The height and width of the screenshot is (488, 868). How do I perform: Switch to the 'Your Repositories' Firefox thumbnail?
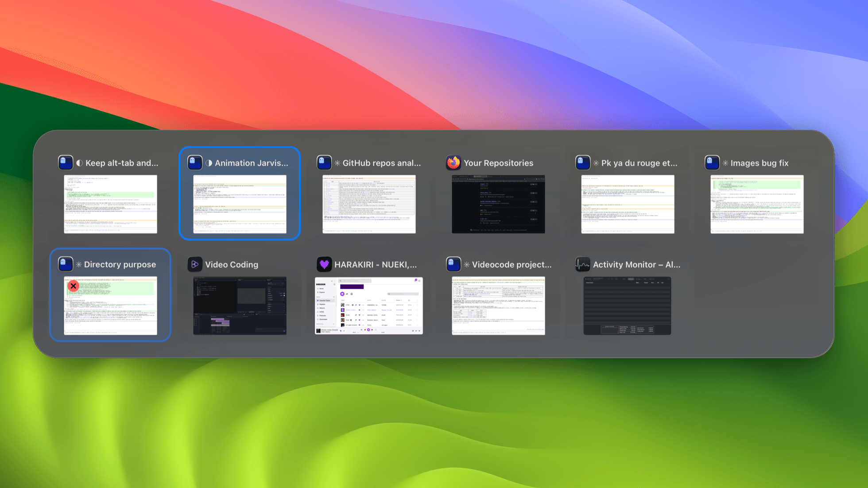499,204
